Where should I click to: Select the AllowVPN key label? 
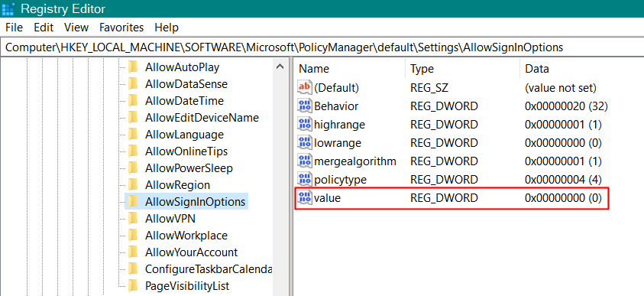pos(170,218)
